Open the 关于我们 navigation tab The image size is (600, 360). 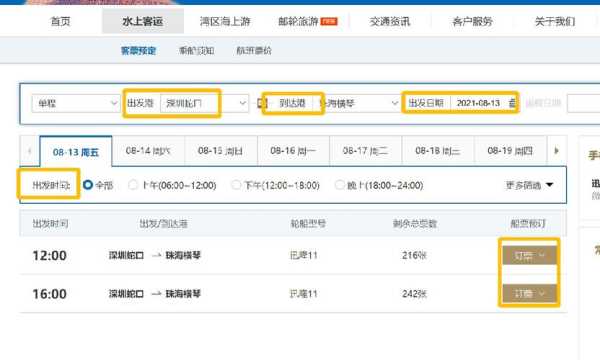(554, 21)
